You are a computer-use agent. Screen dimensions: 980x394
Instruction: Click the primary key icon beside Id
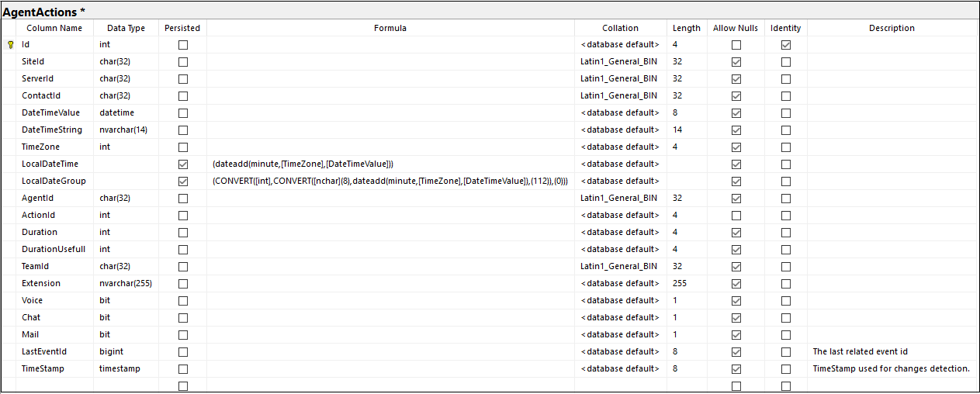9,45
